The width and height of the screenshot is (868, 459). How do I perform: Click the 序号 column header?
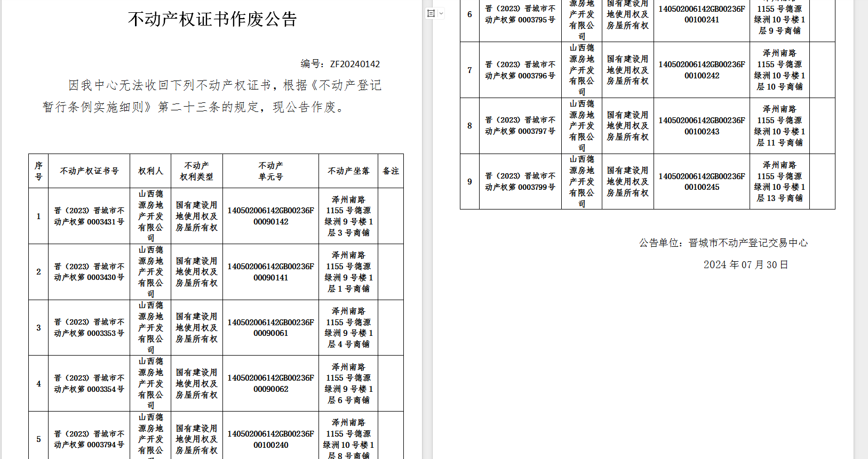pyautogui.click(x=38, y=171)
